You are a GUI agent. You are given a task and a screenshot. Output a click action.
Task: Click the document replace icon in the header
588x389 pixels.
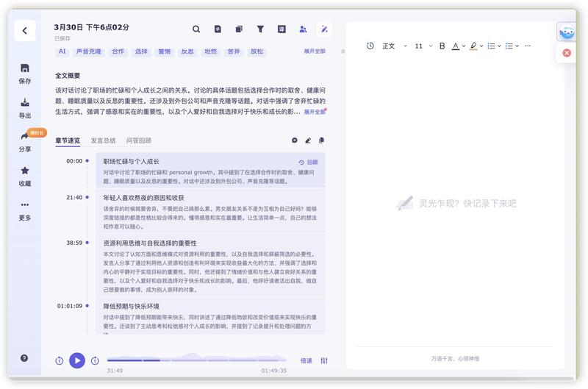218,29
